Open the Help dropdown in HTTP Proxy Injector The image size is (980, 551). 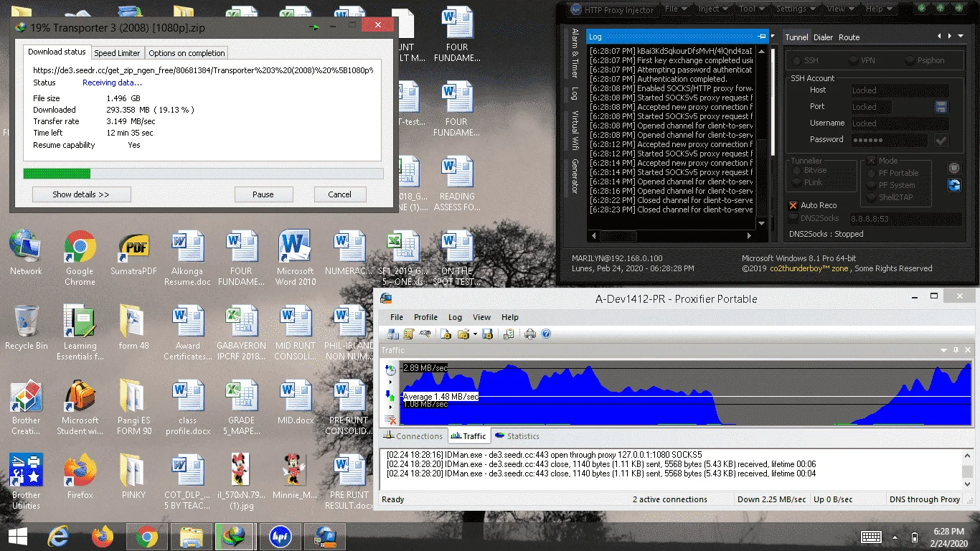pyautogui.click(x=880, y=9)
